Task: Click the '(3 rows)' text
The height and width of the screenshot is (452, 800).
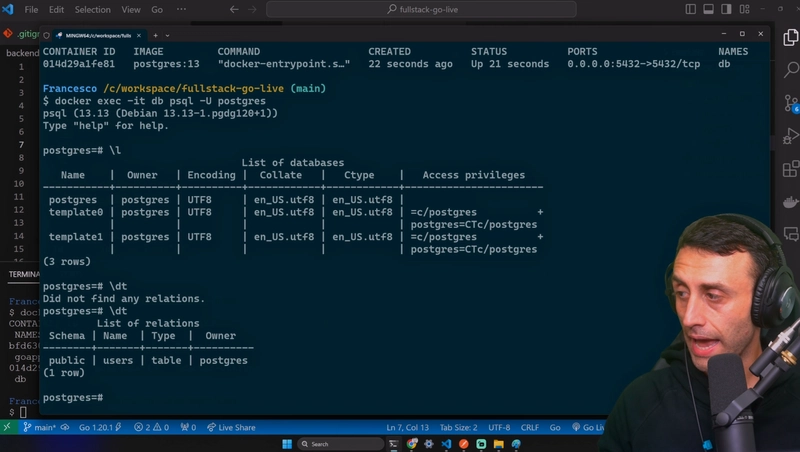Action: click(x=67, y=261)
